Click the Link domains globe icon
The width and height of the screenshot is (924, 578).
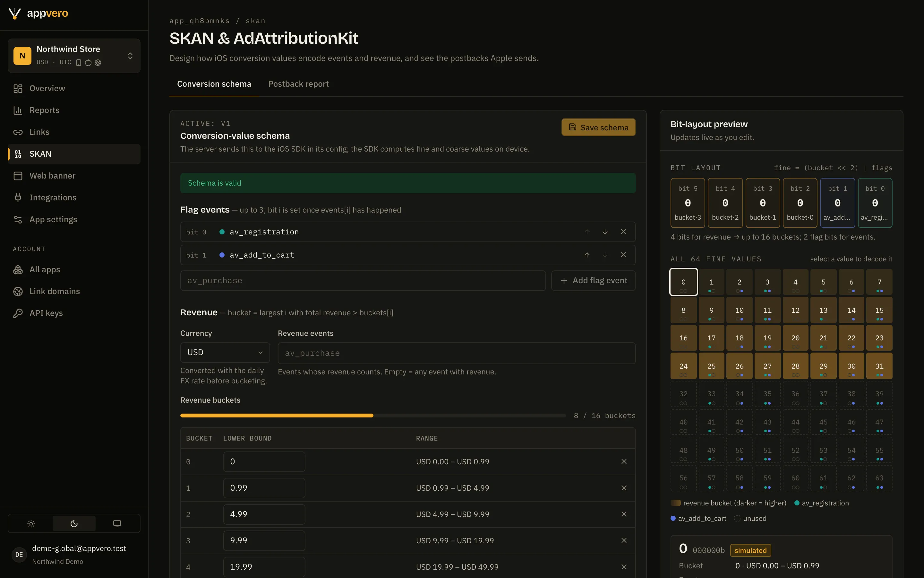pos(18,291)
